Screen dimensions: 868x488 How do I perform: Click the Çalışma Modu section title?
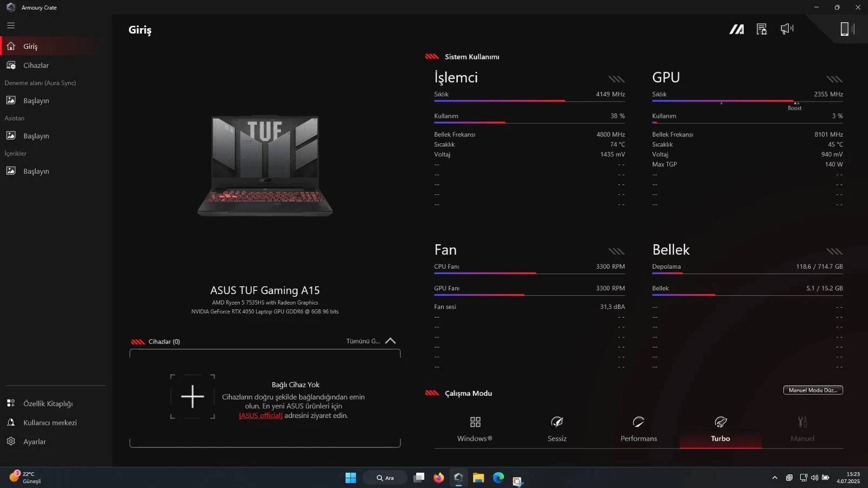(468, 393)
